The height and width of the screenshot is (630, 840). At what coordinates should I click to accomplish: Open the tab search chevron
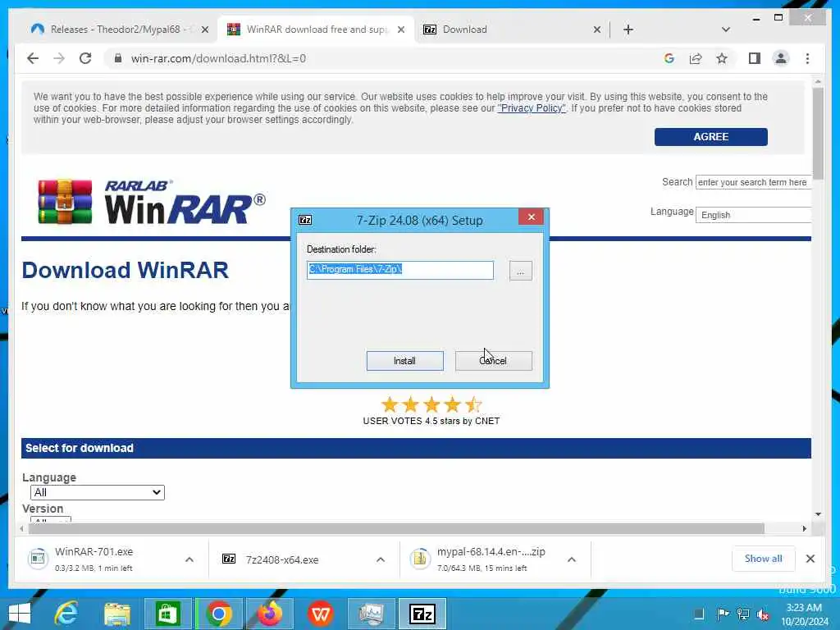(x=725, y=30)
